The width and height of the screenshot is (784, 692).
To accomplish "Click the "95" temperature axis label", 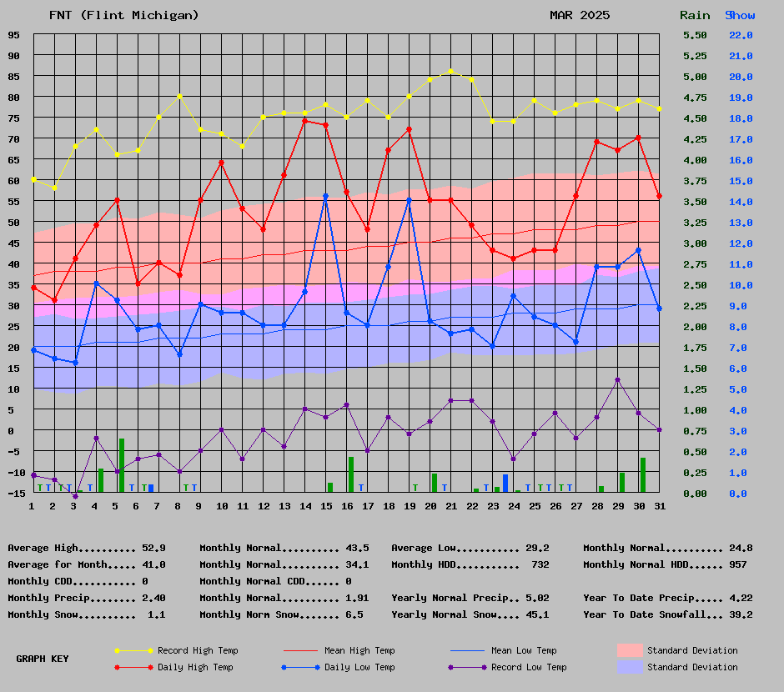I will (13, 35).
